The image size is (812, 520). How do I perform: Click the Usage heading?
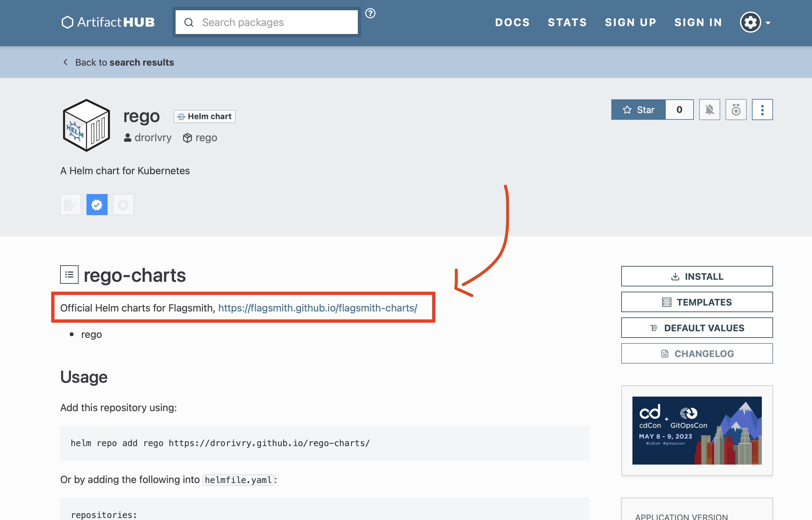(x=84, y=377)
